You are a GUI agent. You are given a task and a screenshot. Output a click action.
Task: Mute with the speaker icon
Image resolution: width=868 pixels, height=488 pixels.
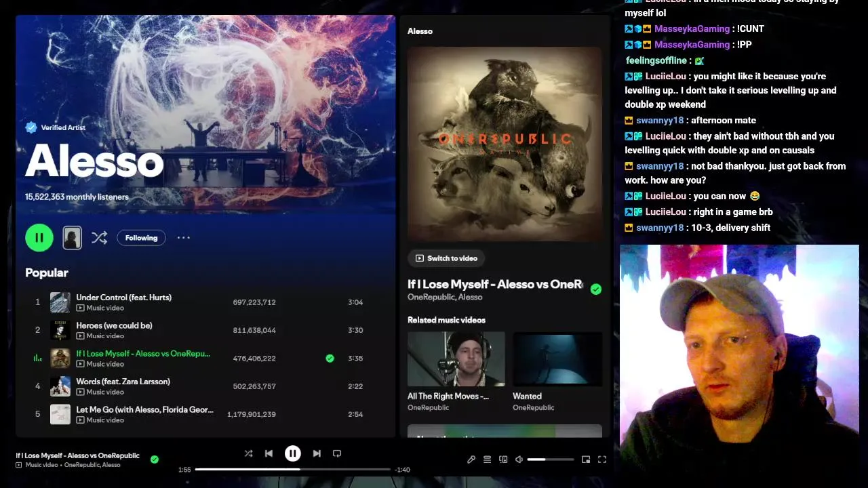click(519, 460)
